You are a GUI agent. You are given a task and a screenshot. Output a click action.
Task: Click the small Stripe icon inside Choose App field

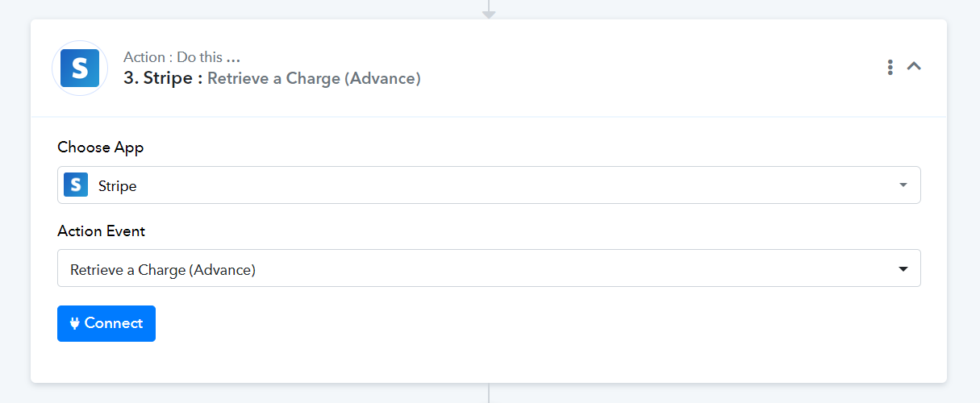(x=76, y=185)
